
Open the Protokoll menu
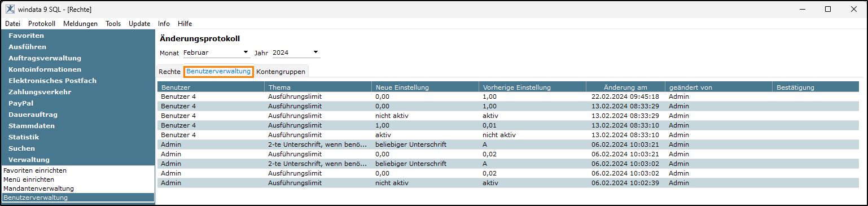tap(42, 24)
